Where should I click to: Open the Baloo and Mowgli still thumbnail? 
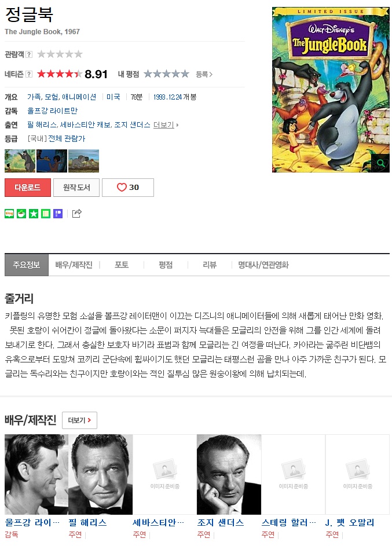pos(20,161)
